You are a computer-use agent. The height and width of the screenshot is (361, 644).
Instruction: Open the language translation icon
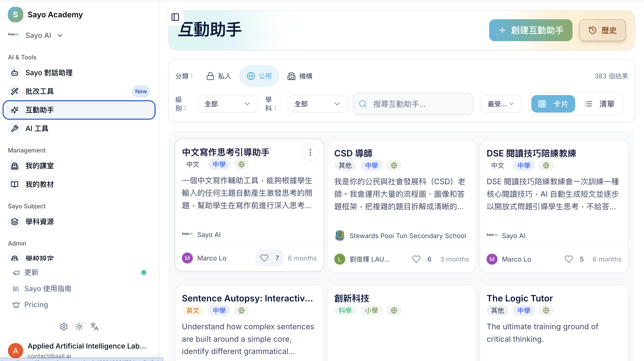94,327
